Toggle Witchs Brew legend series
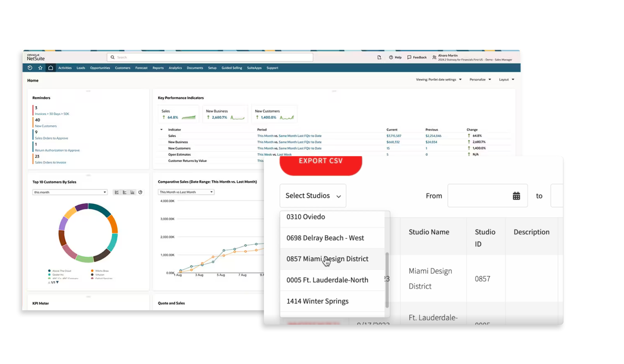Viewport: 624px width, 364px height. 102,271
